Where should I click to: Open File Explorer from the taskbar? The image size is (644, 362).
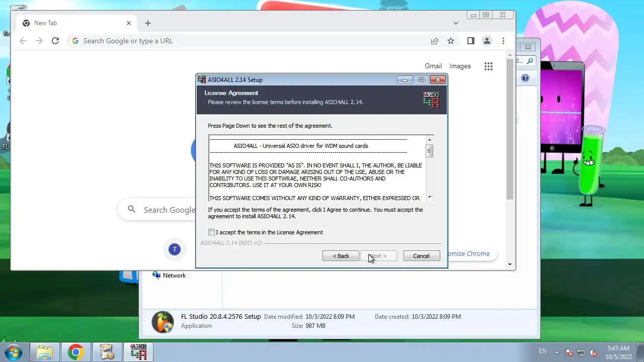click(x=45, y=352)
